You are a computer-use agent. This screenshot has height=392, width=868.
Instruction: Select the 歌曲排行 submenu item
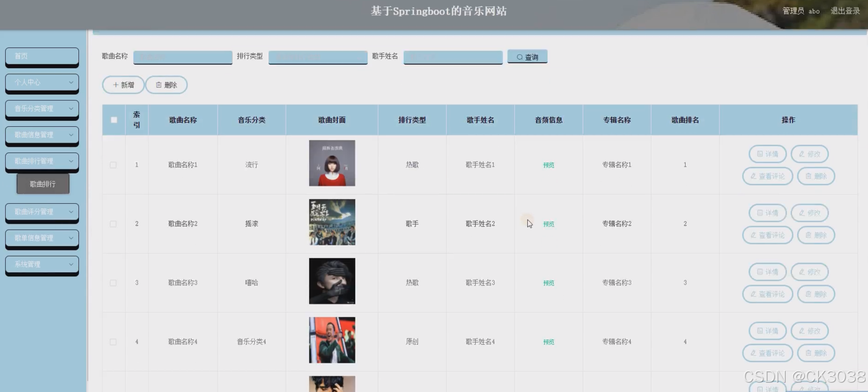[43, 184]
